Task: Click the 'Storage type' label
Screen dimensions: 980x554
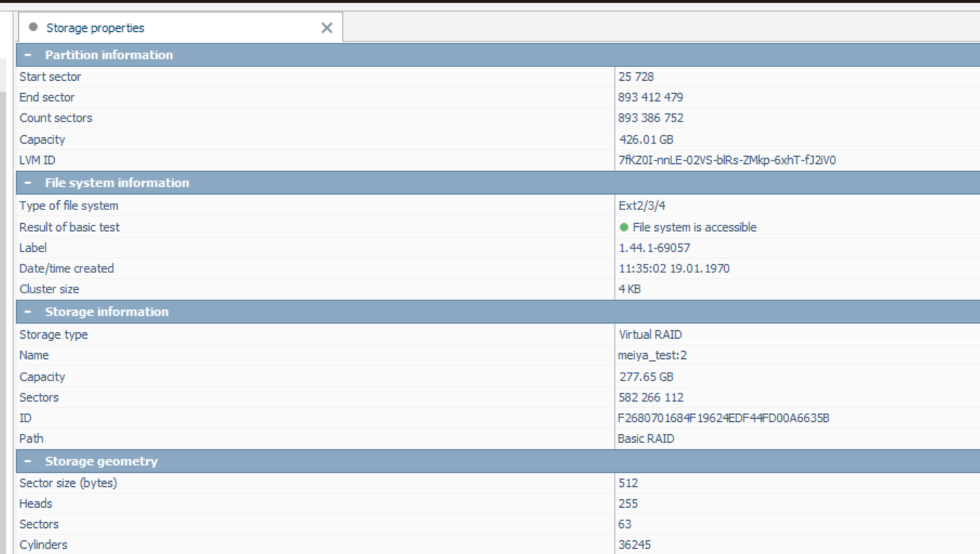Action: (53, 334)
